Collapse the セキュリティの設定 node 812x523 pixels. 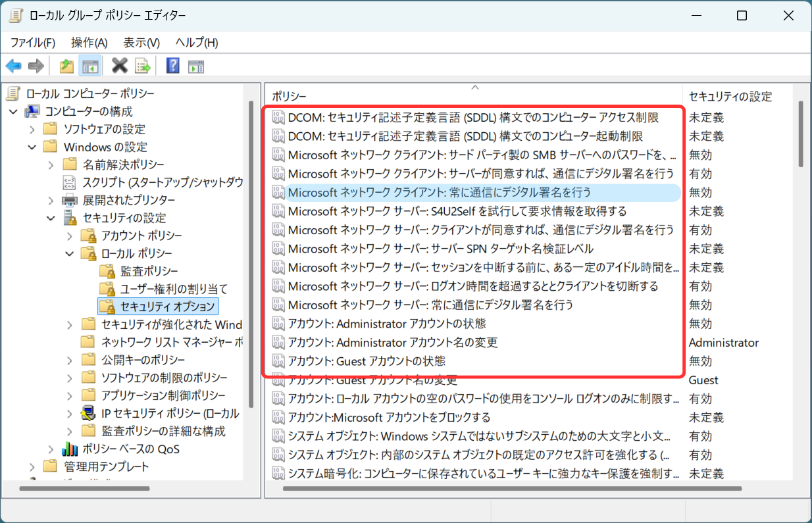51,218
